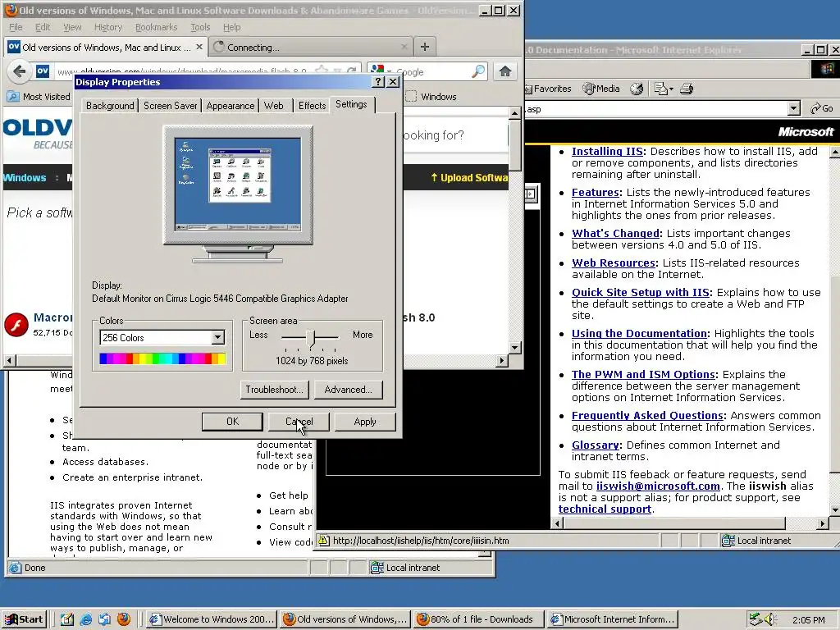Switch to the Screen Saver tab
Viewport: 840px width, 630px height.
point(171,106)
